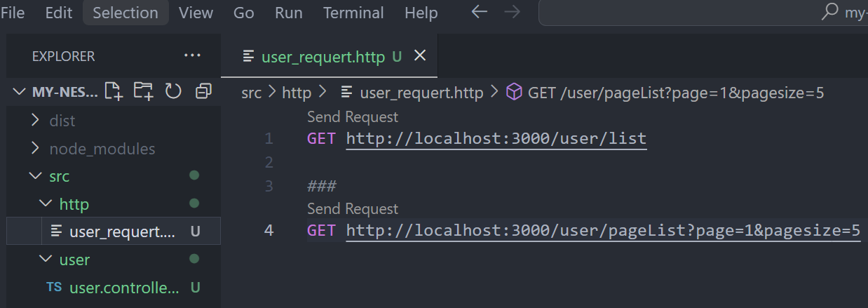Collapse all folders in Explorer
The height and width of the screenshot is (308, 868).
click(203, 91)
